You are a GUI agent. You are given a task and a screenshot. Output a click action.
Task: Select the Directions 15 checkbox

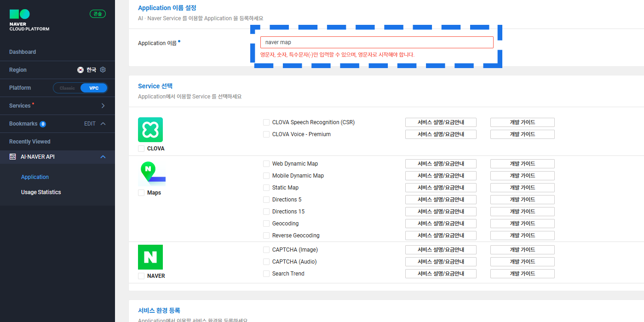pos(266,212)
